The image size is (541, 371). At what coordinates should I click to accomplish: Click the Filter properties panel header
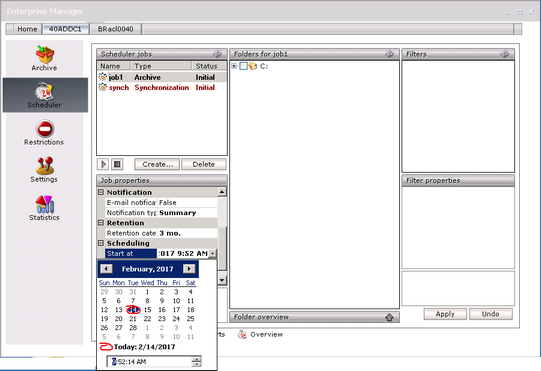click(458, 180)
